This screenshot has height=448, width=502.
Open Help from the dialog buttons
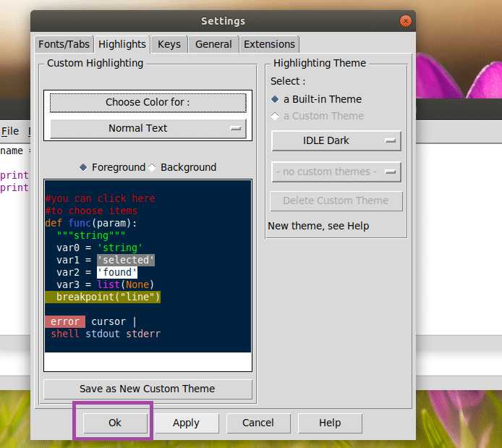(x=329, y=423)
